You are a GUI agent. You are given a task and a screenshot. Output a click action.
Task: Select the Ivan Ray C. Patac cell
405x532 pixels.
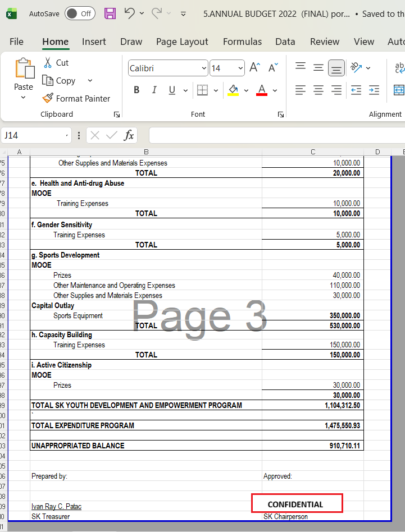pos(146,506)
